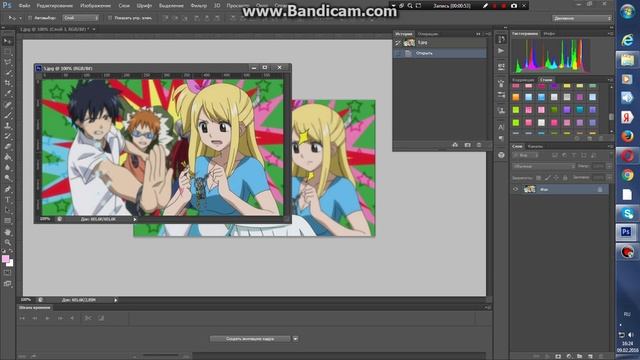The width and height of the screenshot is (640, 360).
Task: Pick the bright green style swatch in third row
Action: click(516, 110)
